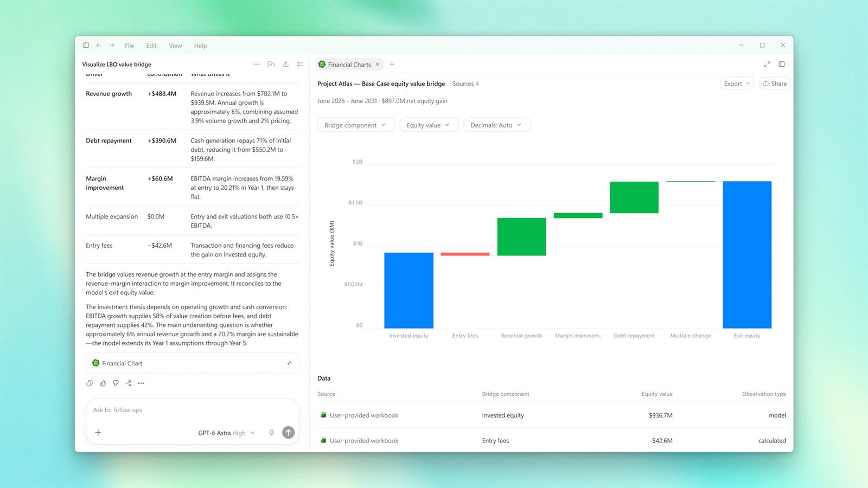
Task: Click the microphone dictation icon
Action: click(272, 433)
